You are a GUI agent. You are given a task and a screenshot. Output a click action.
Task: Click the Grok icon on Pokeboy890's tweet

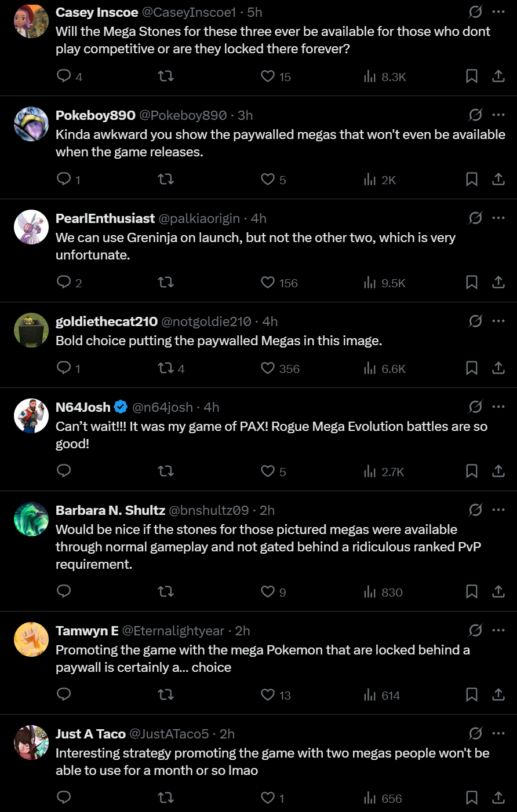pos(475,115)
